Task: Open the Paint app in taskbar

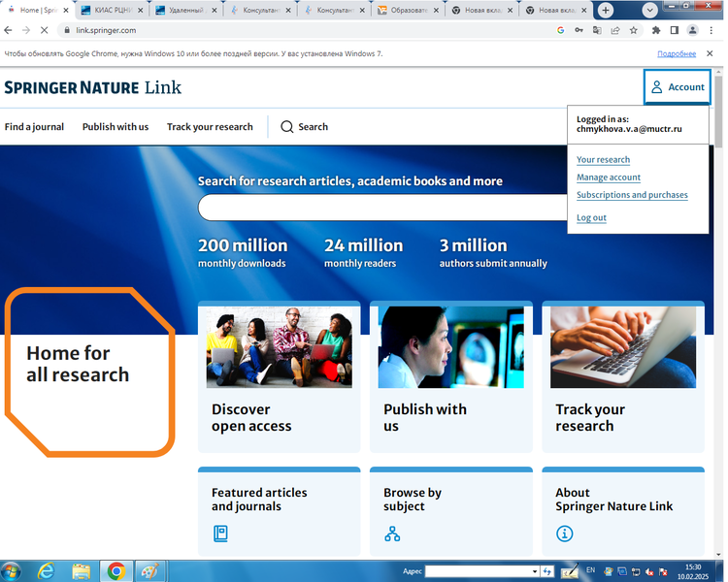Action: 149,571
